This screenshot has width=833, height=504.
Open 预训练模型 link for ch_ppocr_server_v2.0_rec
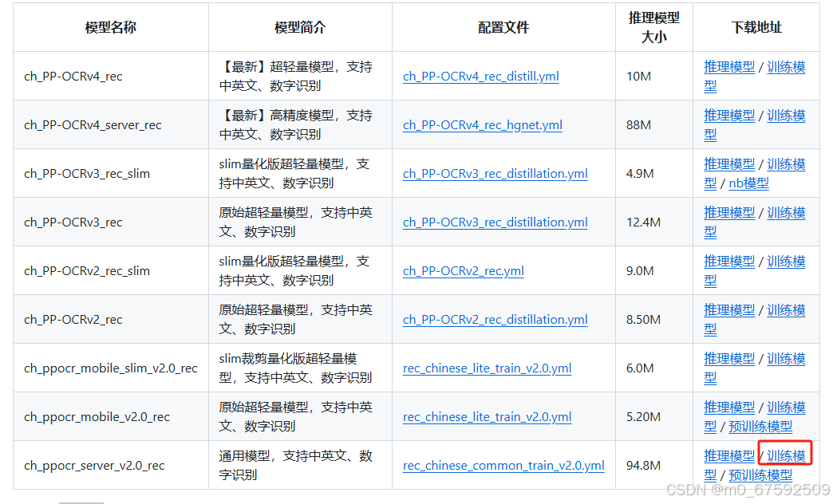point(760,475)
